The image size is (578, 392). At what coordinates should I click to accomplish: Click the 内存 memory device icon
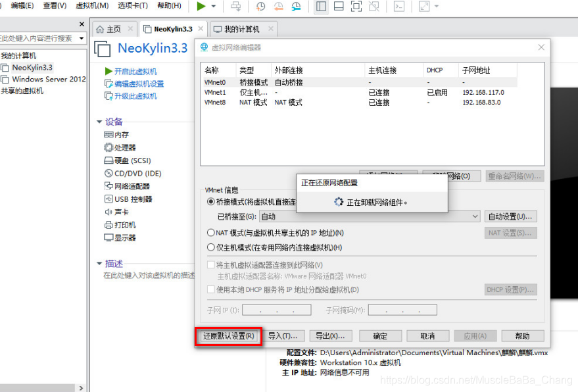click(108, 135)
